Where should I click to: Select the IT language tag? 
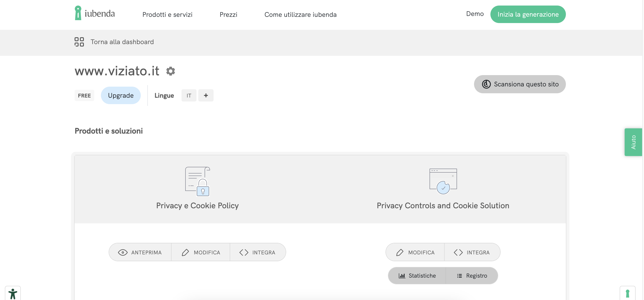(189, 95)
